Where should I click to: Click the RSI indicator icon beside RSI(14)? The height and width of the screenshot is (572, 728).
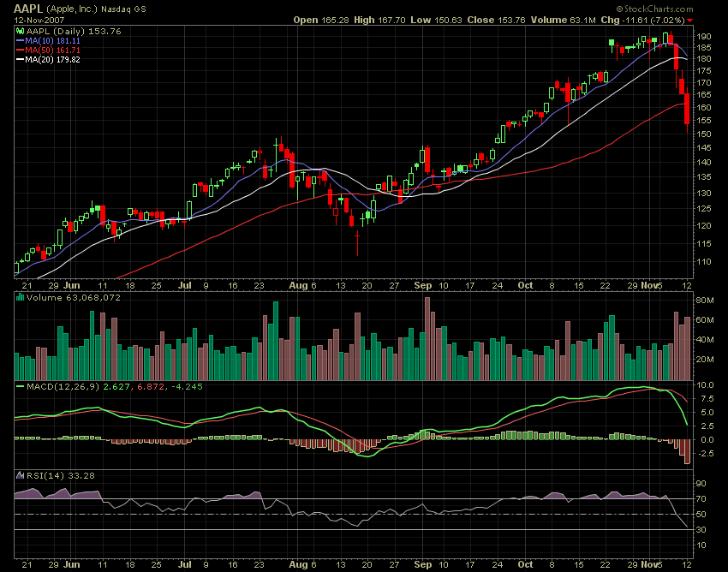pyautogui.click(x=20, y=475)
